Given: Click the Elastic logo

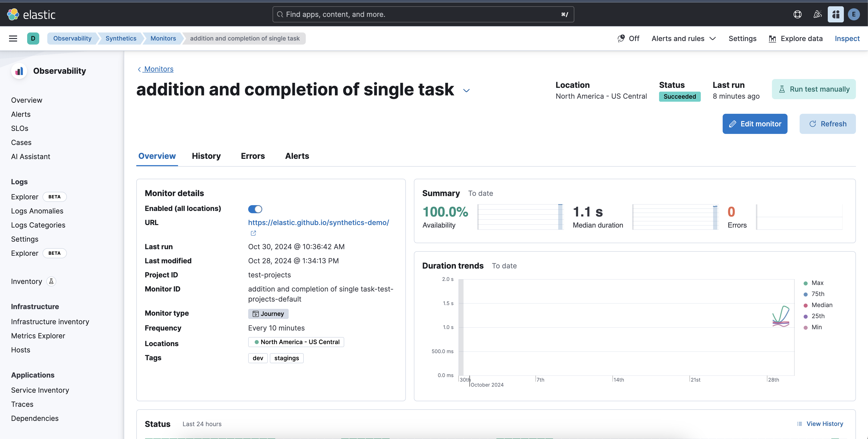Looking at the screenshot, I should point(31,14).
